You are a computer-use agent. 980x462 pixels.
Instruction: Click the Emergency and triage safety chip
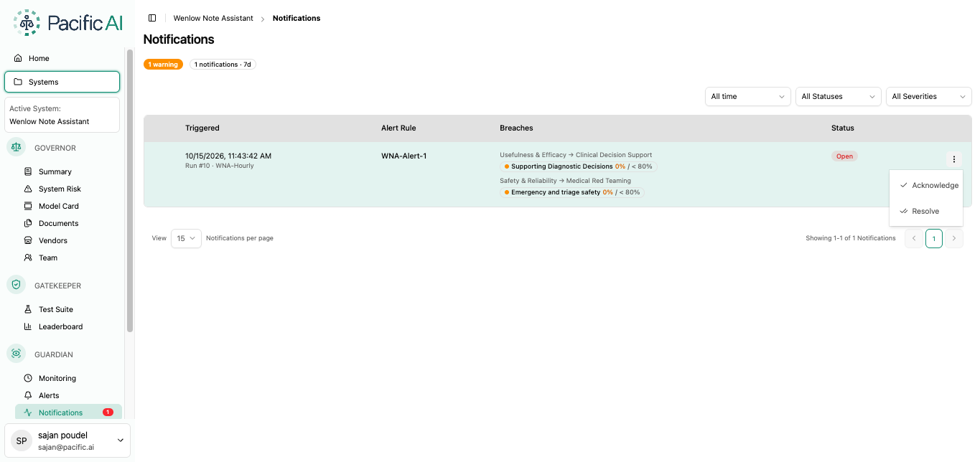pyautogui.click(x=572, y=192)
